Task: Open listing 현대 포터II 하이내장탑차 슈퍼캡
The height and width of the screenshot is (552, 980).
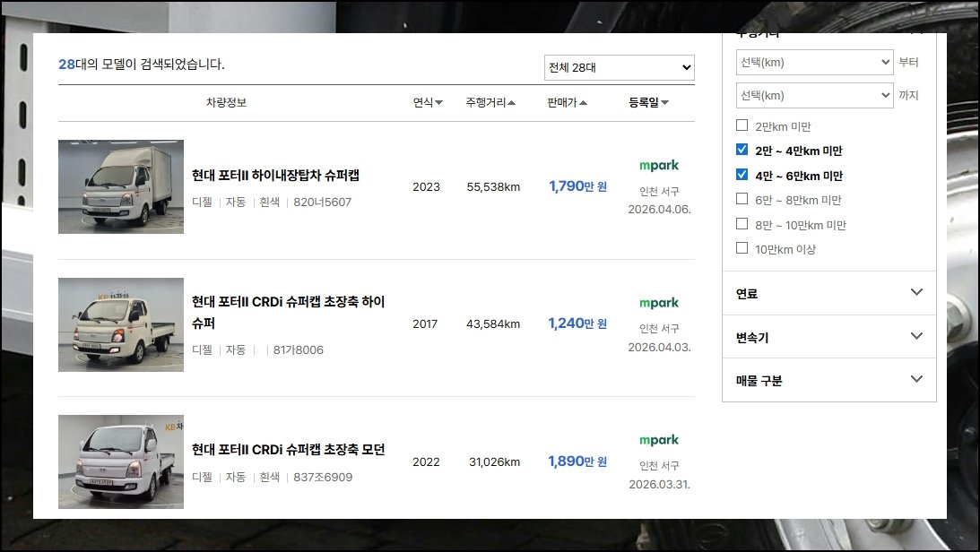Action: pos(275,176)
